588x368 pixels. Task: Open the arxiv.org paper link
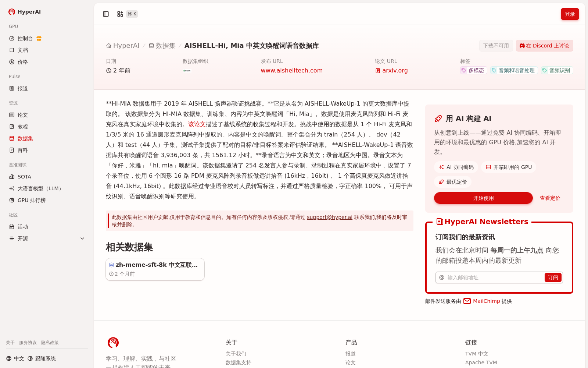pos(391,71)
